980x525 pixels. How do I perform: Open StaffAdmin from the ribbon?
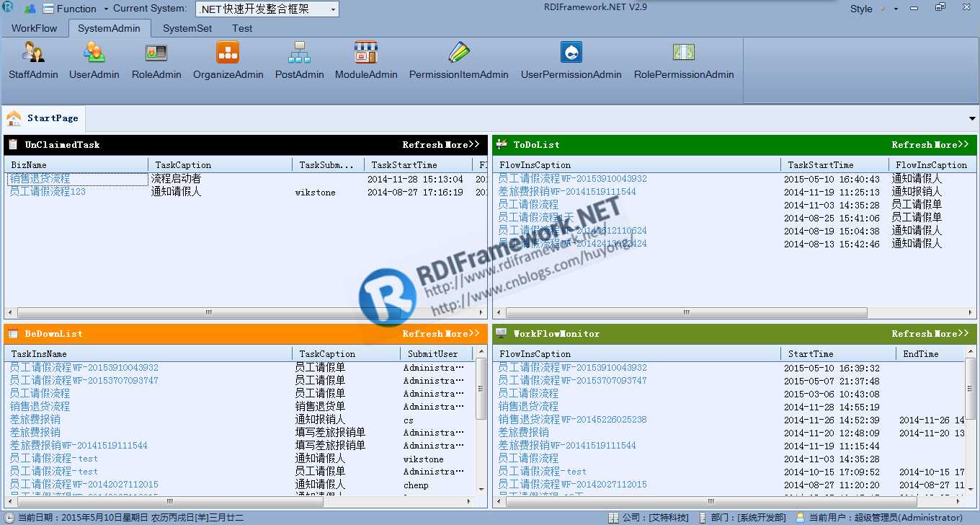click(x=33, y=60)
